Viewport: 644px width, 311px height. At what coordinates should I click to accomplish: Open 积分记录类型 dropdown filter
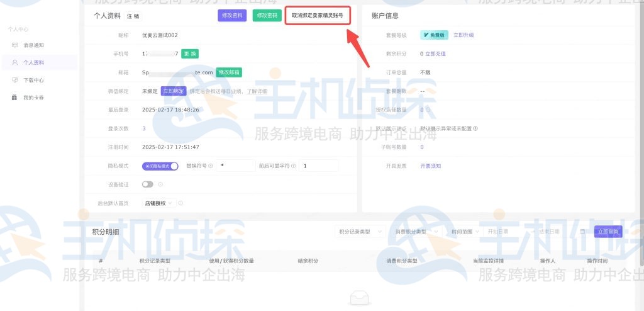click(360, 232)
